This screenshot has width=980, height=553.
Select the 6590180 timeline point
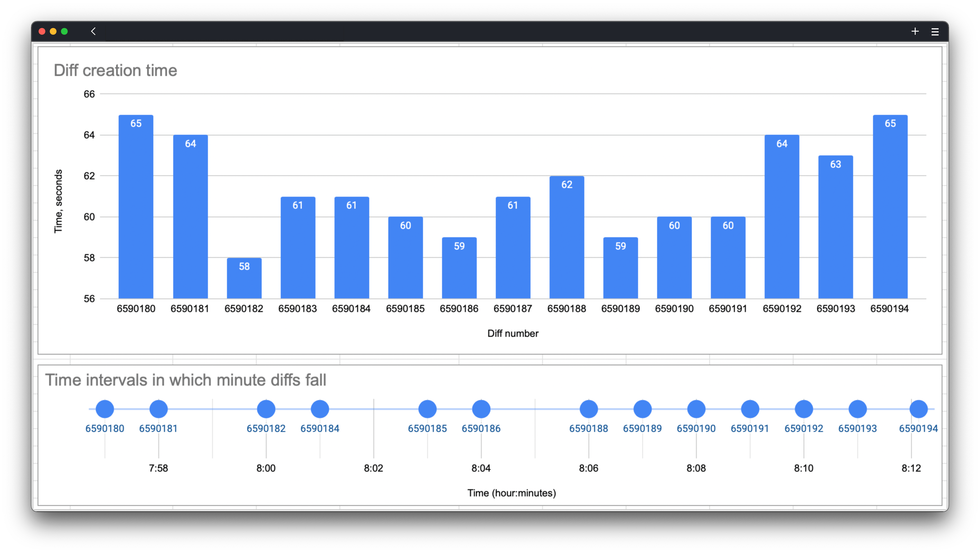click(105, 409)
